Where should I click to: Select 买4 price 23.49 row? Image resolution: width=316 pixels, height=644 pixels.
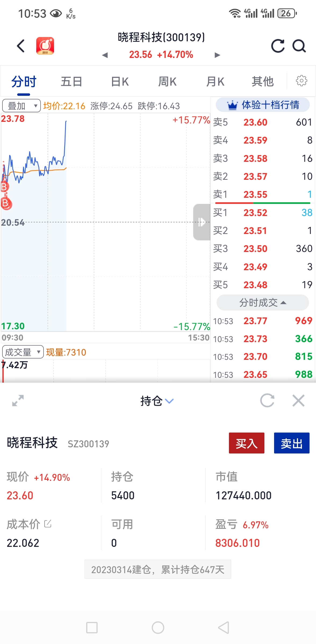click(263, 267)
